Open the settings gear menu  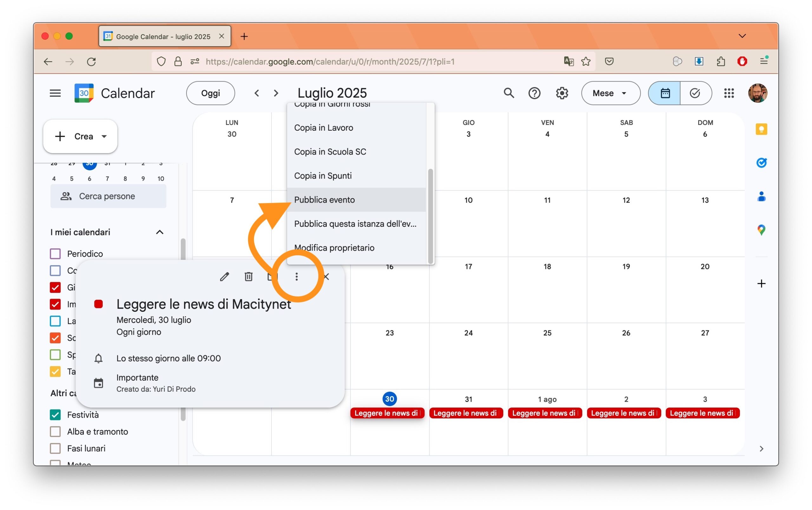coord(562,93)
